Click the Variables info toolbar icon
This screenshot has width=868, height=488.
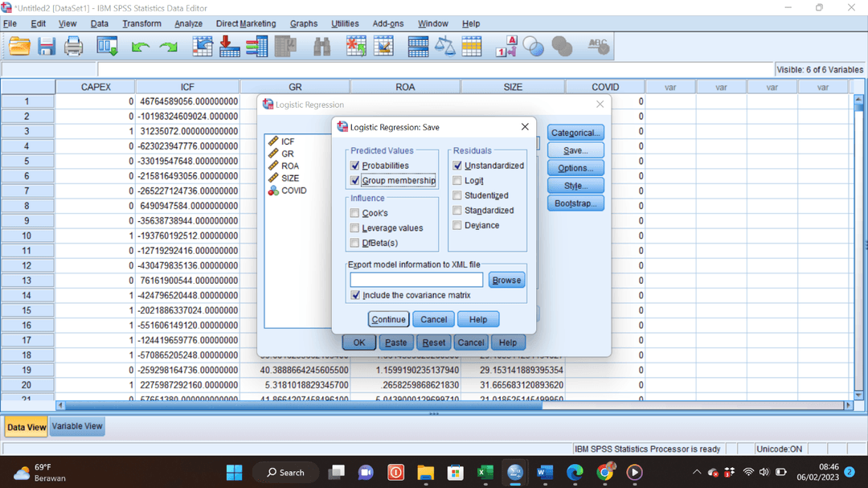pyautogui.click(x=257, y=47)
